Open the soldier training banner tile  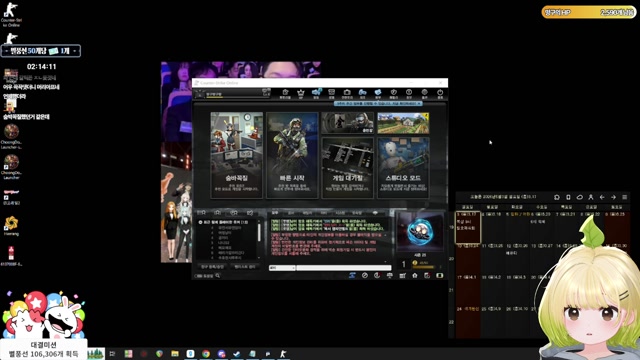pyautogui.click(x=347, y=123)
